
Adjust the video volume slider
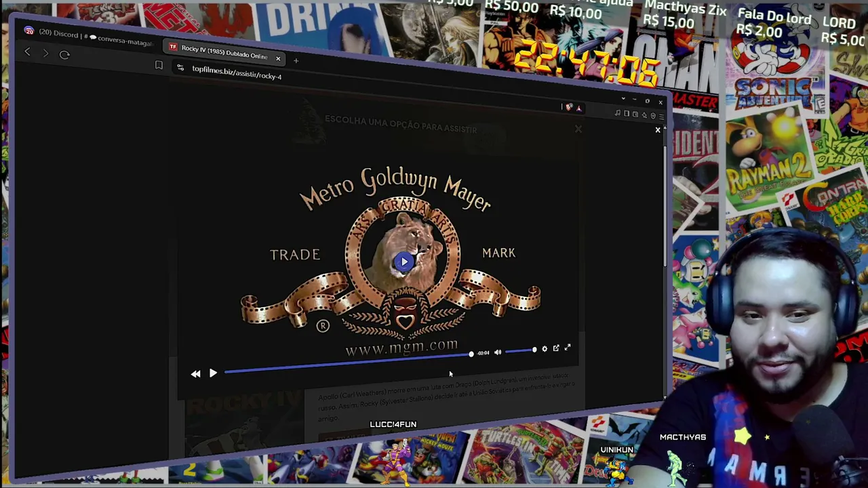pyautogui.click(x=520, y=351)
